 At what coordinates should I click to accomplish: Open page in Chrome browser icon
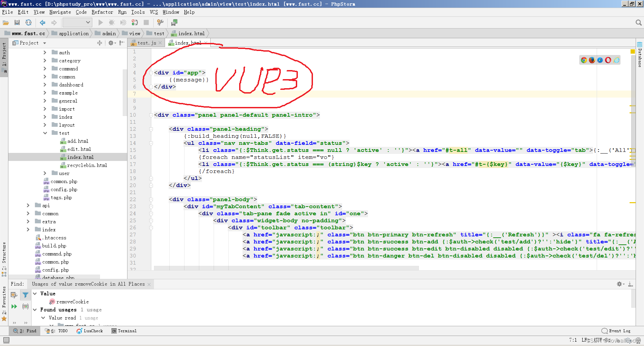(584, 60)
